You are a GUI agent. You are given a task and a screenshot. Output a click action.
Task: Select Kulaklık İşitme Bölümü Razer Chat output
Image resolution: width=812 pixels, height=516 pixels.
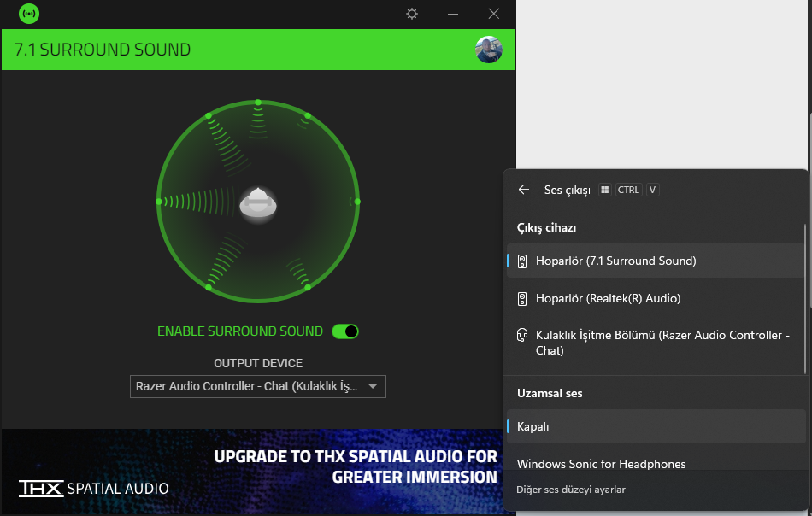[655, 343]
